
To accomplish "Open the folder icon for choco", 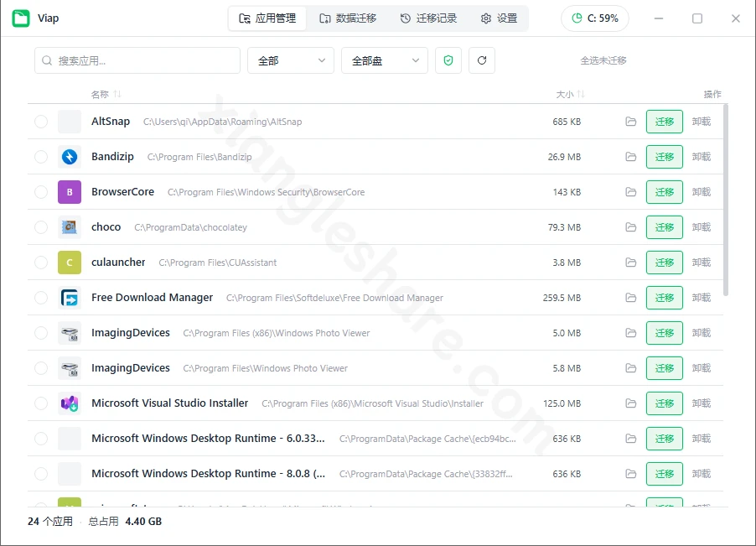I will pos(630,227).
